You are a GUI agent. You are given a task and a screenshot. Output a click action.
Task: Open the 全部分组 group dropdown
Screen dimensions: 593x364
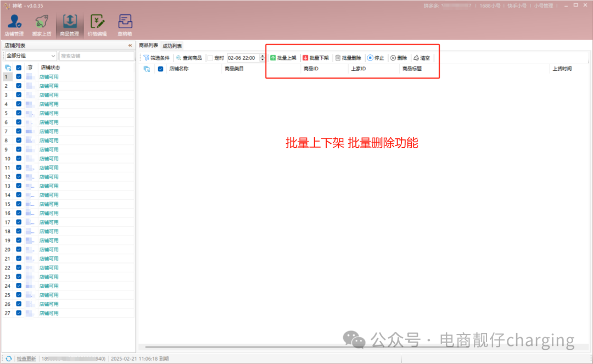[x=30, y=55]
